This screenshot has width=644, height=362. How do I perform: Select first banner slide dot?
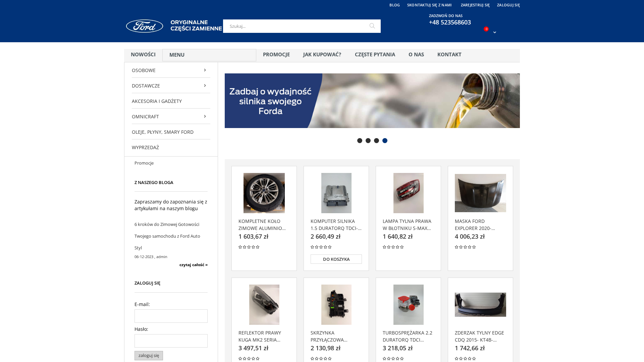click(360, 141)
